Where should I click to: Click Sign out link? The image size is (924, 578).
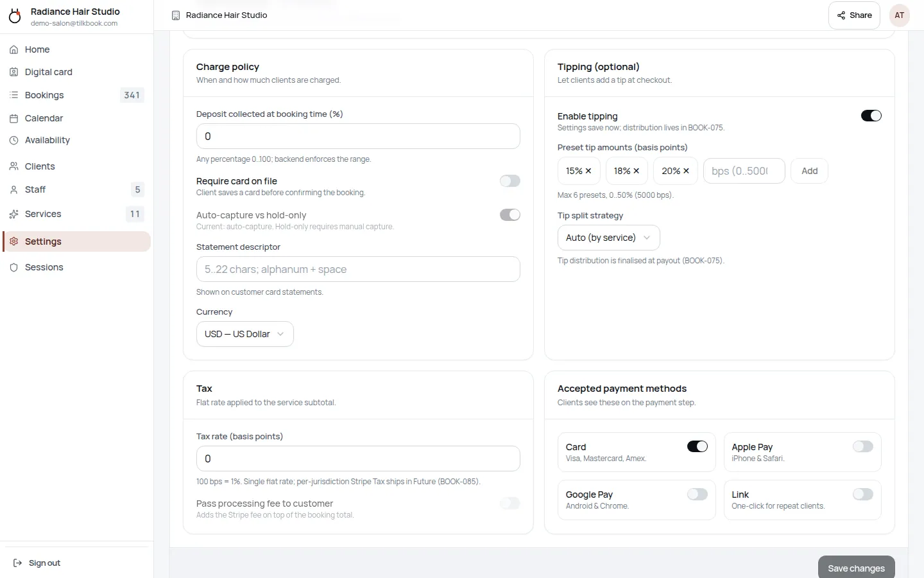[37, 563]
